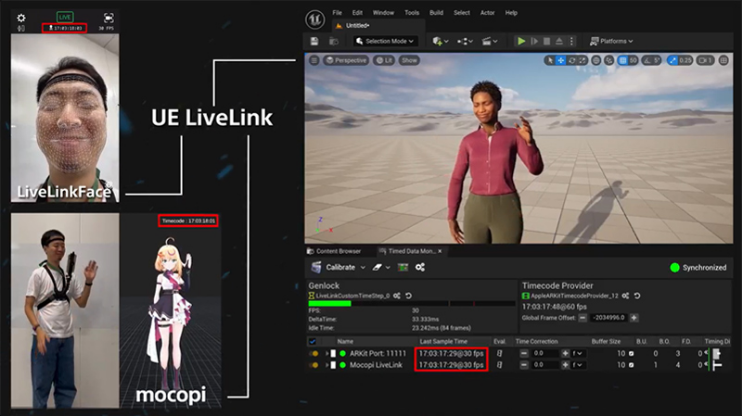The height and width of the screenshot is (416, 742).
Task: Expand the Platforms dropdown
Action: click(x=612, y=41)
